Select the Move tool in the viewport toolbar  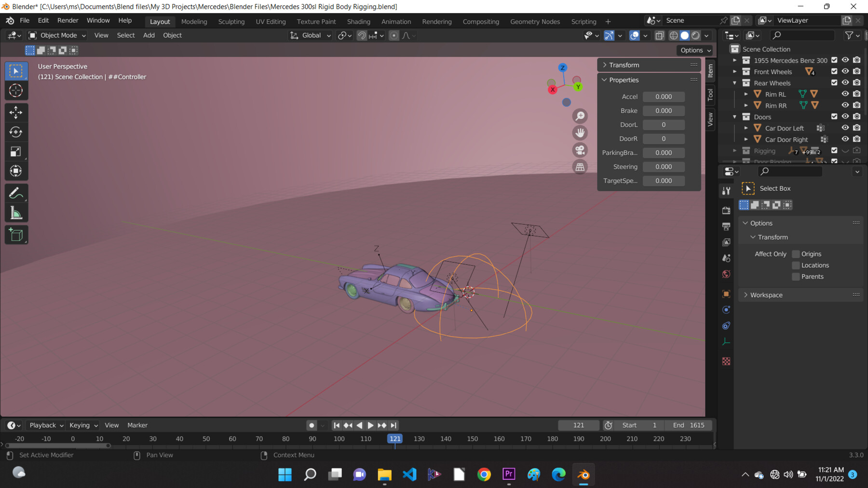coord(16,112)
